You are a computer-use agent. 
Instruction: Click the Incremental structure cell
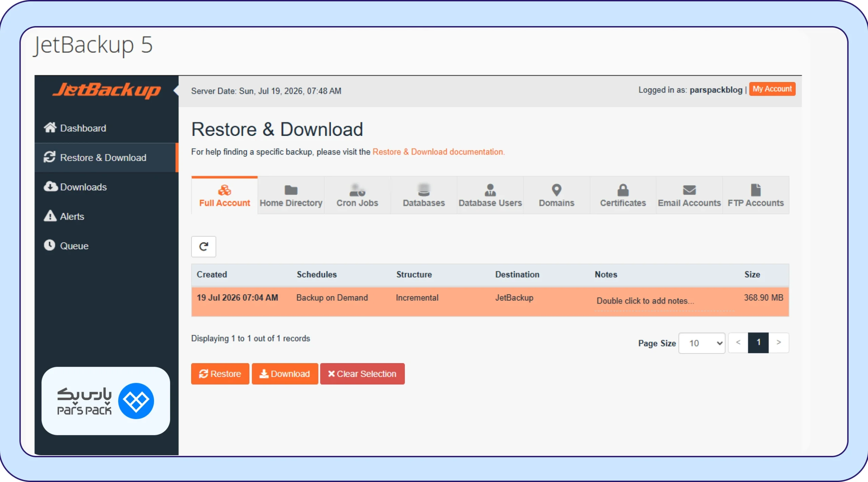point(417,298)
